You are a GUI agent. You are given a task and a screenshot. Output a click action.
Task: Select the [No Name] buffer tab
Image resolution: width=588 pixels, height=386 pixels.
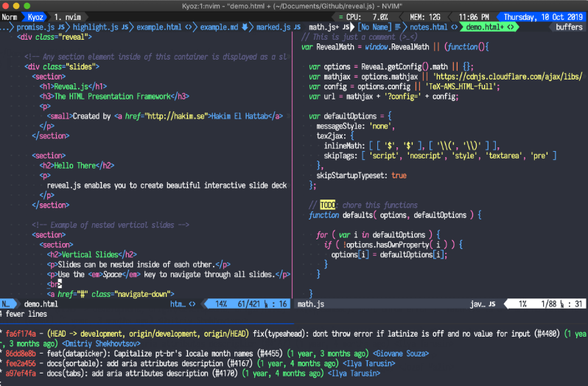(x=374, y=27)
